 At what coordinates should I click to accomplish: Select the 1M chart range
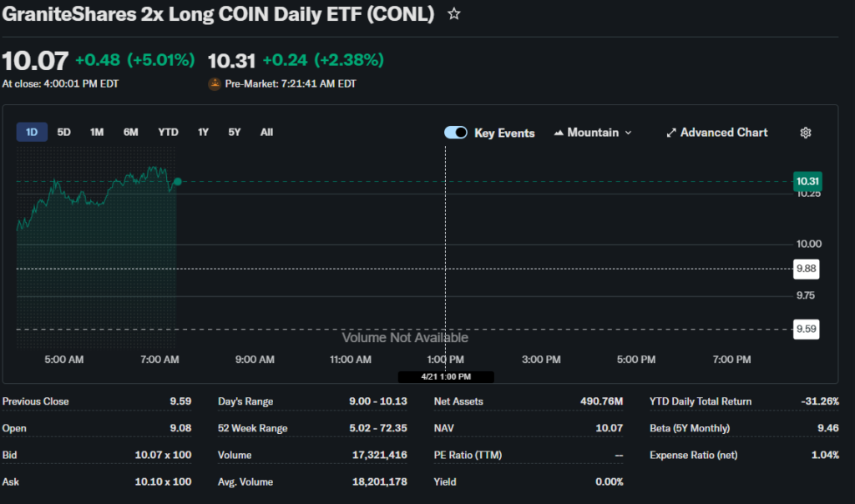(x=97, y=132)
